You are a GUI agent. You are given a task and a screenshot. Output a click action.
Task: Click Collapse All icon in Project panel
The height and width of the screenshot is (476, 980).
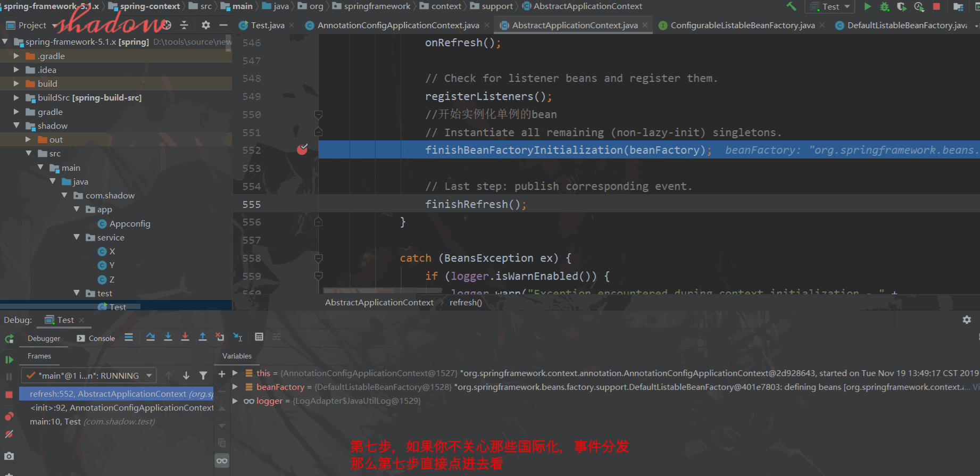[x=184, y=25]
